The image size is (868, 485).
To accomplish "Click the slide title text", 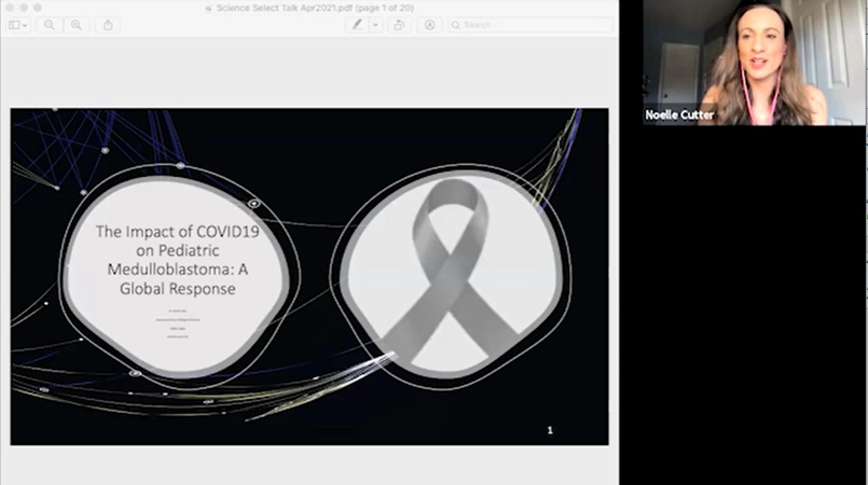I will coord(178,260).
